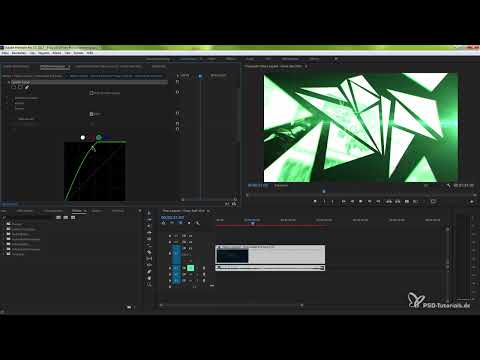This screenshot has width=480, height=360.
Task: Open the Bearbeiten menu
Action: click(19, 53)
